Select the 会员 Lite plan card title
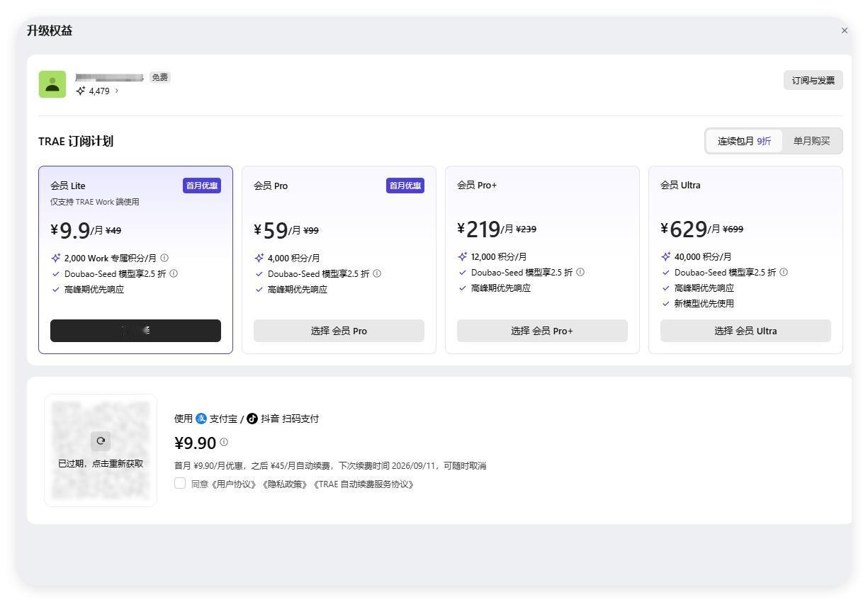868x602 pixels. 68,186
